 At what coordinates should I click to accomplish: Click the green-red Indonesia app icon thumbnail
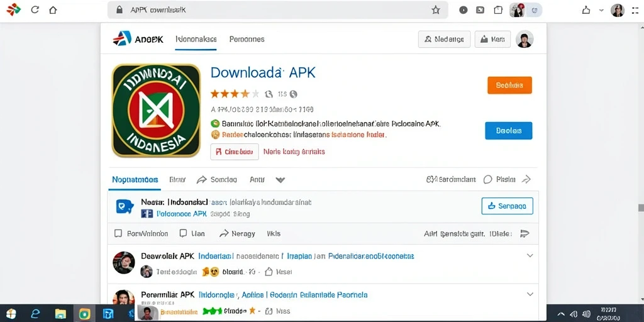(156, 111)
